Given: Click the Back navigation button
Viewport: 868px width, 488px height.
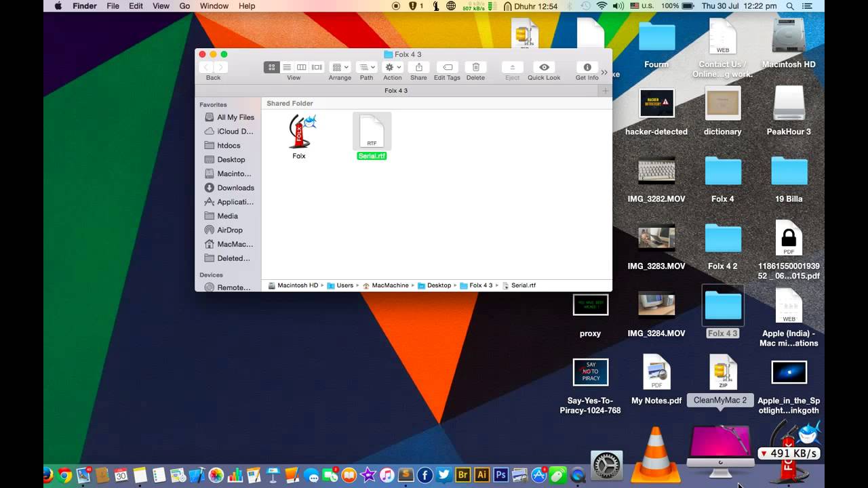Looking at the screenshot, I should 206,67.
